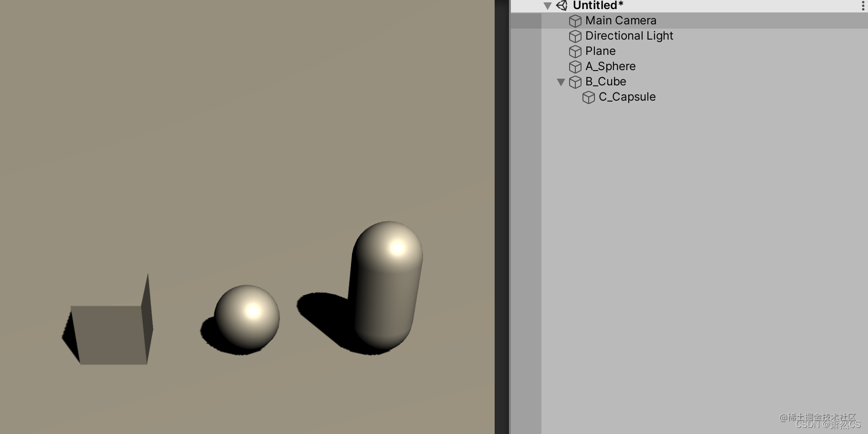Collapse the Untitled* scene in Hierarchy
The image size is (868, 434).
[547, 5]
